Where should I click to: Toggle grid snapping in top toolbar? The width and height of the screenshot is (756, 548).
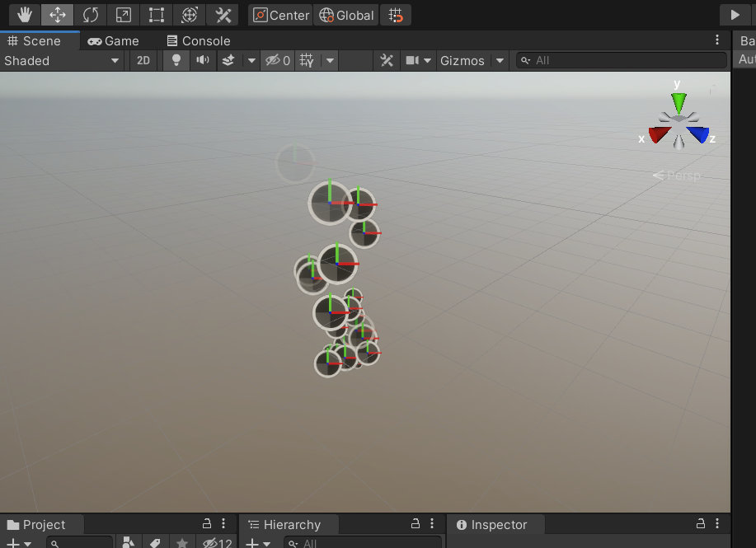[396, 15]
